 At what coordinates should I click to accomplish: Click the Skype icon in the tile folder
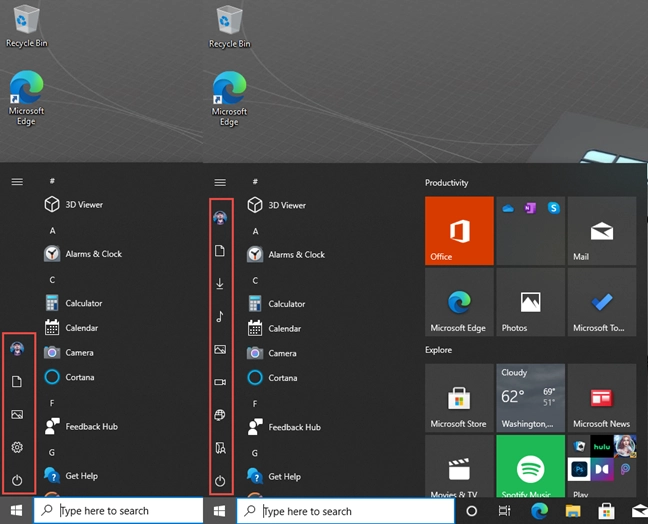pyautogui.click(x=553, y=208)
